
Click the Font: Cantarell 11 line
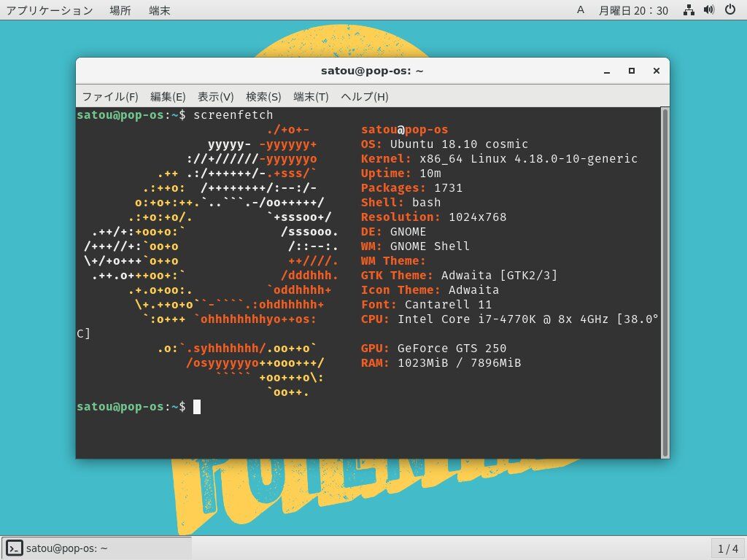[x=426, y=304]
